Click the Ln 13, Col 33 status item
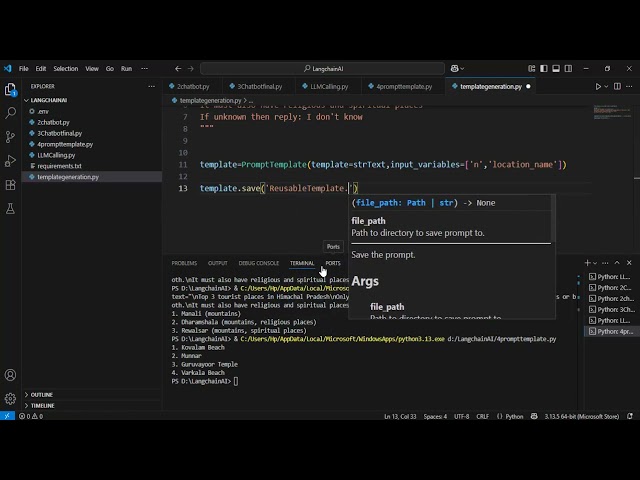640x480 pixels. click(400, 416)
